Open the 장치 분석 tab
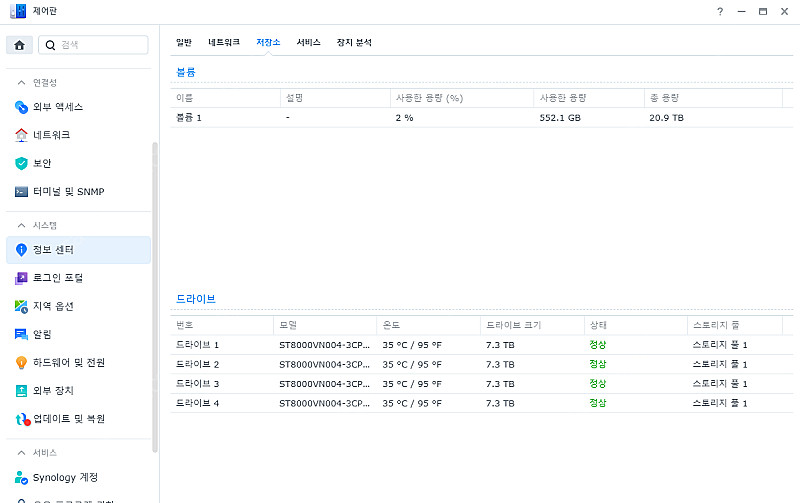This screenshot has width=800, height=503. [x=354, y=42]
